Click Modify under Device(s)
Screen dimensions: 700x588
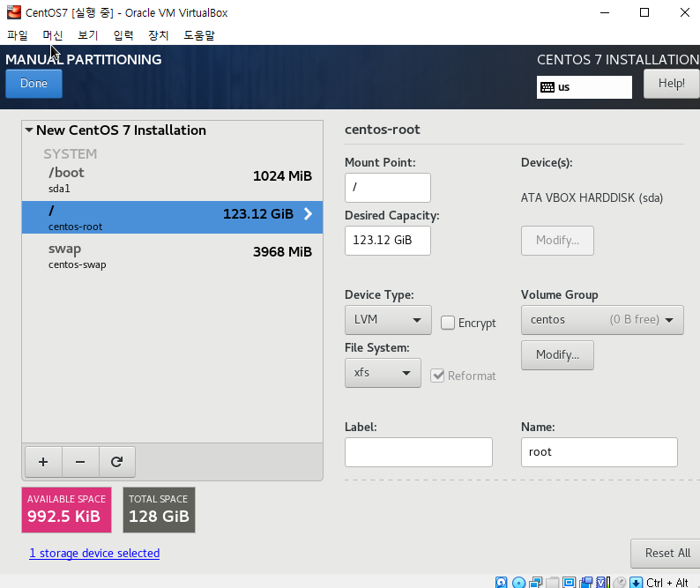[557, 240]
